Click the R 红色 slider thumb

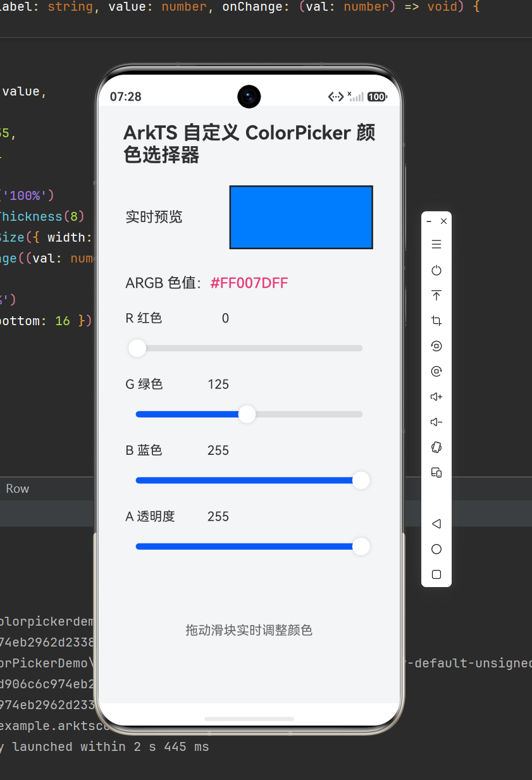(137, 348)
